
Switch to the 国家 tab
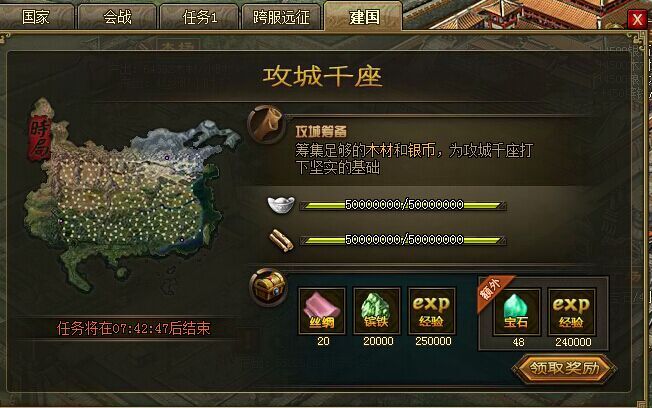tap(37, 17)
